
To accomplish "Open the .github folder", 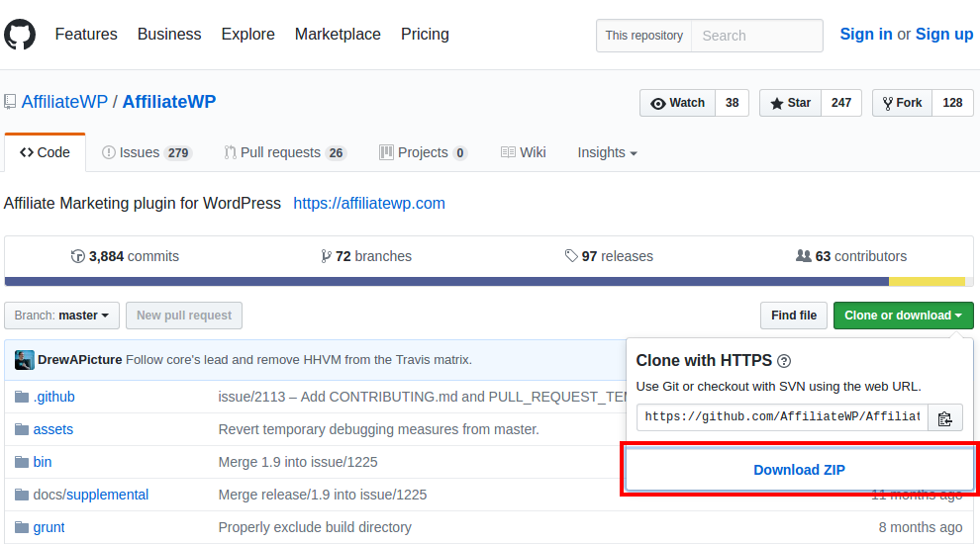I will pyautogui.click(x=53, y=397).
